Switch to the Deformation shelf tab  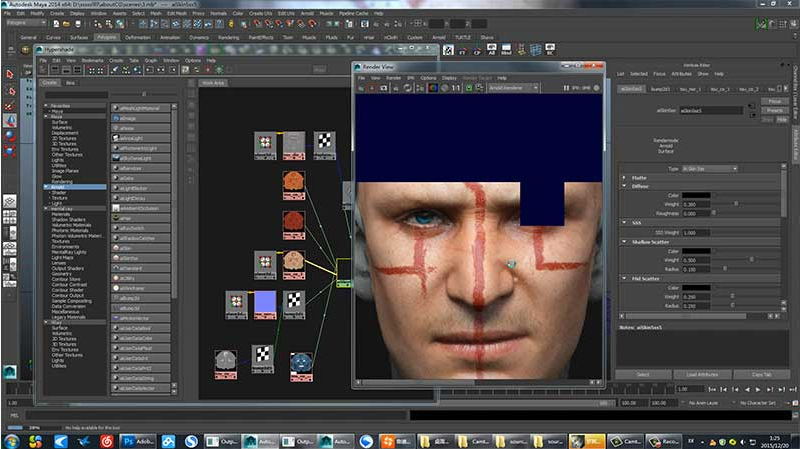138,37
